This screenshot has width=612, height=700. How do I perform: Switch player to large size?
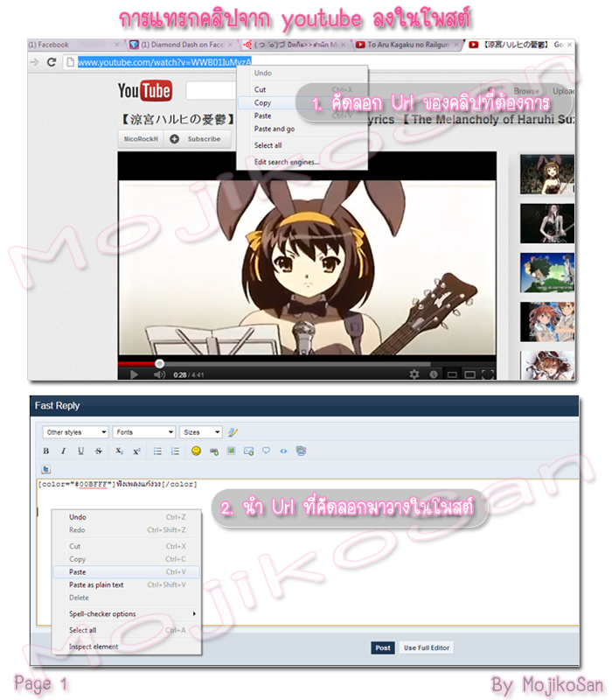pos(470,374)
